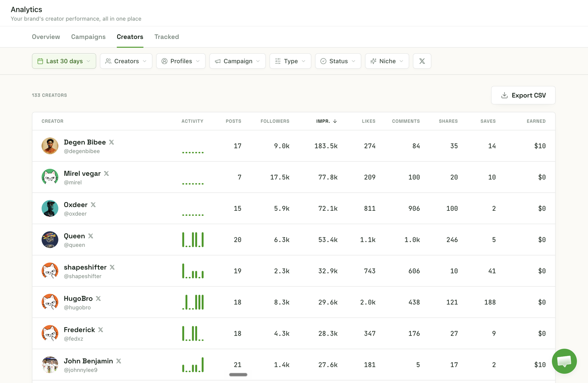Image resolution: width=588 pixels, height=383 pixels.
Task: Click John Benjamin's avatar image
Action: point(50,365)
